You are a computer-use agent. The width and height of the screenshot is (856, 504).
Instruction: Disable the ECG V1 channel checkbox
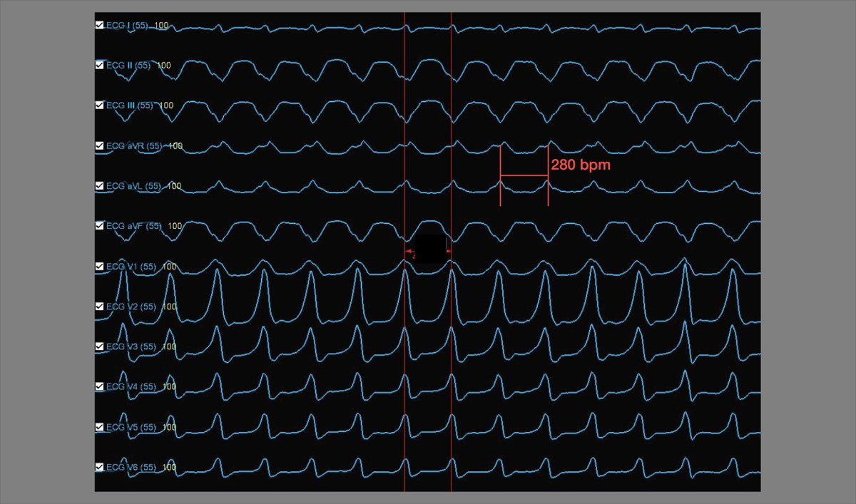100,266
